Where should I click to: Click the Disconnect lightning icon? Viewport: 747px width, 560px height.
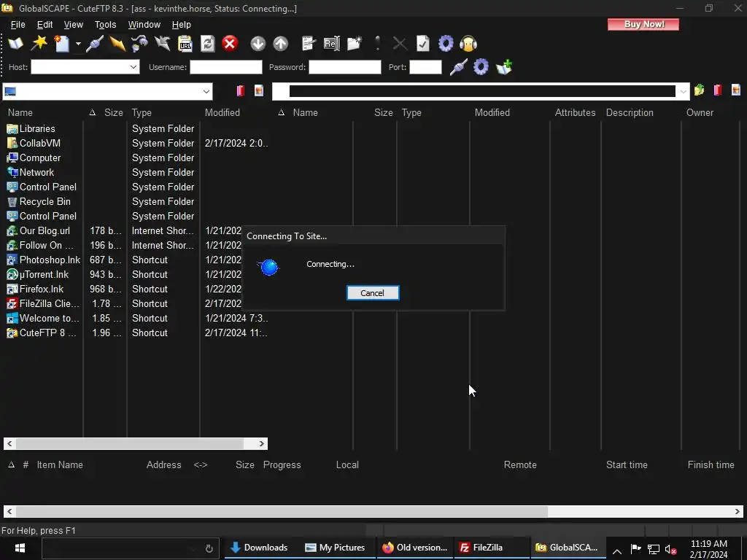click(117, 44)
